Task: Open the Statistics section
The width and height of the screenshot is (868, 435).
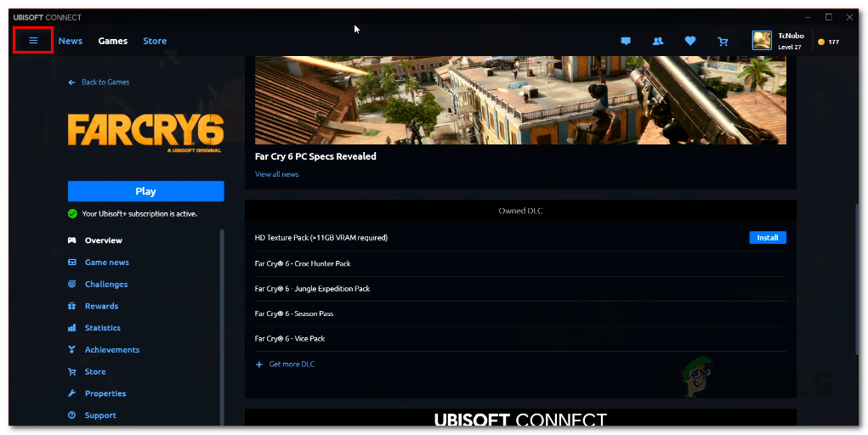Action: pyautogui.click(x=102, y=328)
